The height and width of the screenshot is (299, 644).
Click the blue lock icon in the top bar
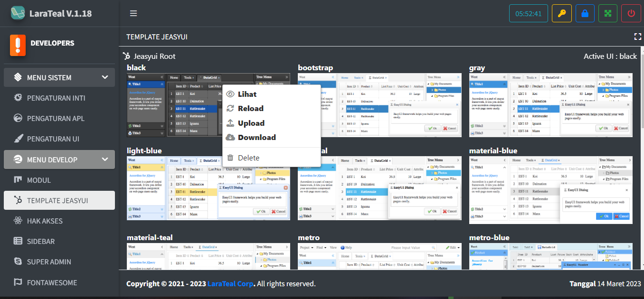(585, 13)
